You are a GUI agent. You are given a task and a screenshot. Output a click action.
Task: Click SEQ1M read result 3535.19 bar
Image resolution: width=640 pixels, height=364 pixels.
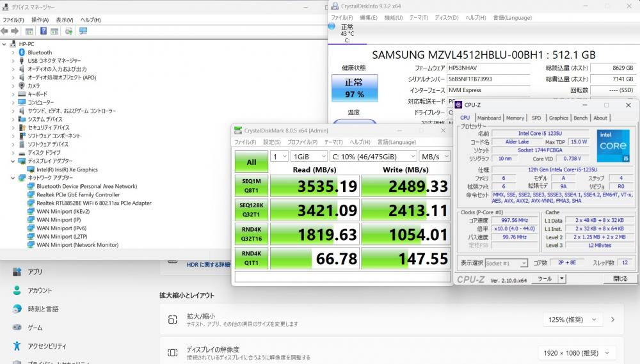(315, 186)
